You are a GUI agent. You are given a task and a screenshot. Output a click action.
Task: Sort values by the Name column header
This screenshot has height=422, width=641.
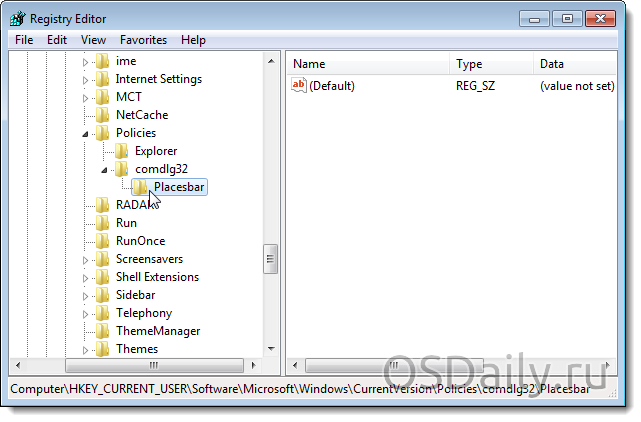[367, 64]
